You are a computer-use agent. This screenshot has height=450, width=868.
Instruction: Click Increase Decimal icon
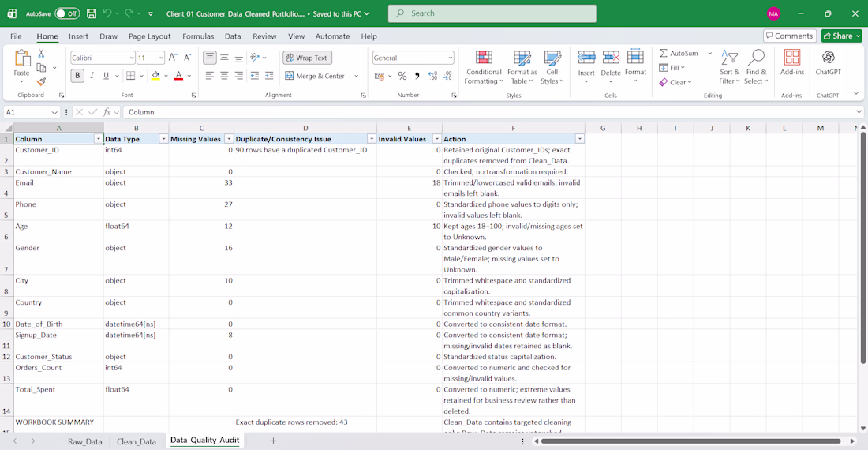[x=433, y=76]
